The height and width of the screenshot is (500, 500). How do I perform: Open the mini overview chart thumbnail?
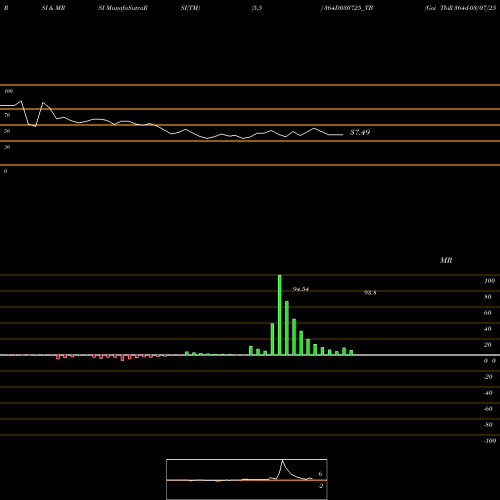tap(247, 479)
